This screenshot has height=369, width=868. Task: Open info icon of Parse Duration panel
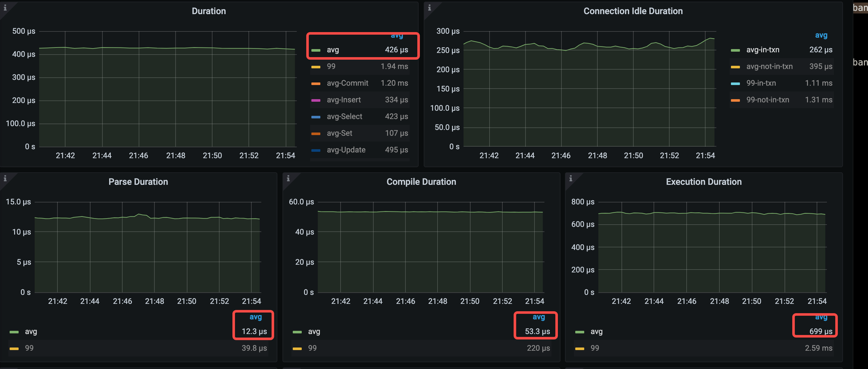point(5,178)
